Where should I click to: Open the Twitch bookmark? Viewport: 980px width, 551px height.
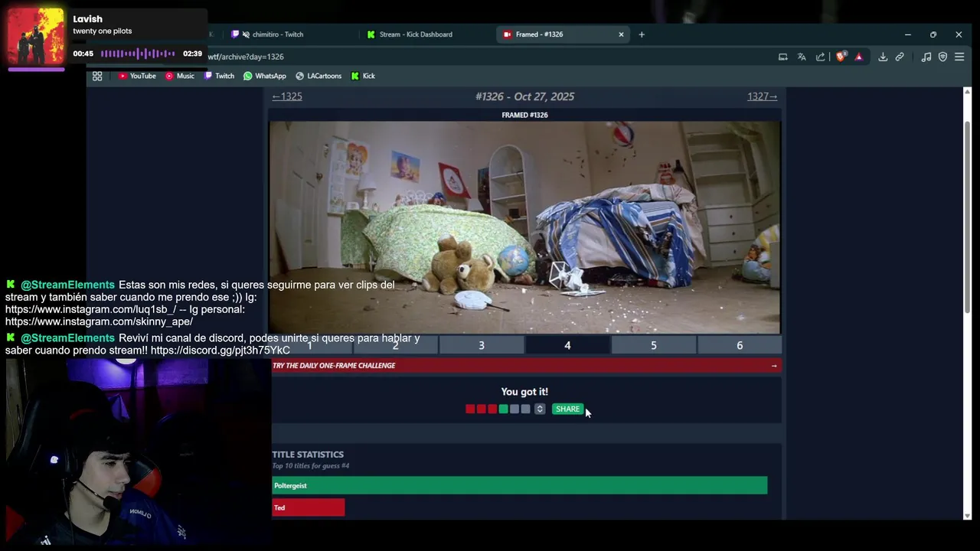pyautogui.click(x=219, y=76)
